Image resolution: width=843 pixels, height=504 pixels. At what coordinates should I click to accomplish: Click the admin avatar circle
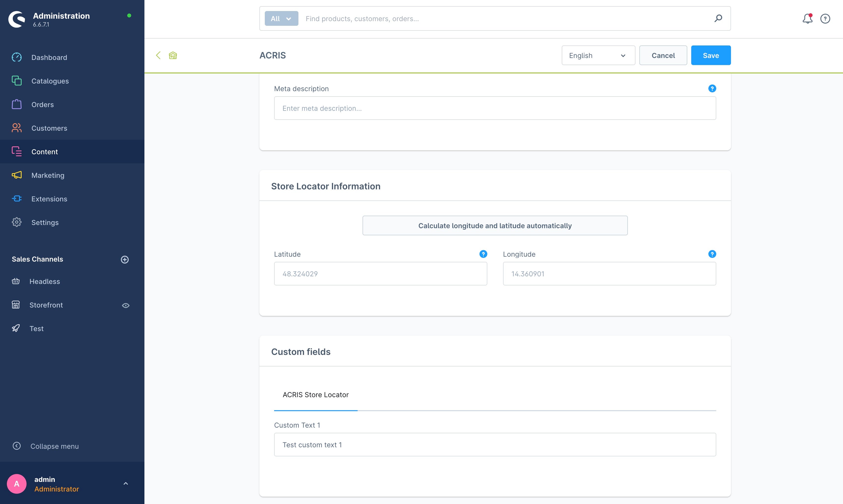(x=17, y=484)
